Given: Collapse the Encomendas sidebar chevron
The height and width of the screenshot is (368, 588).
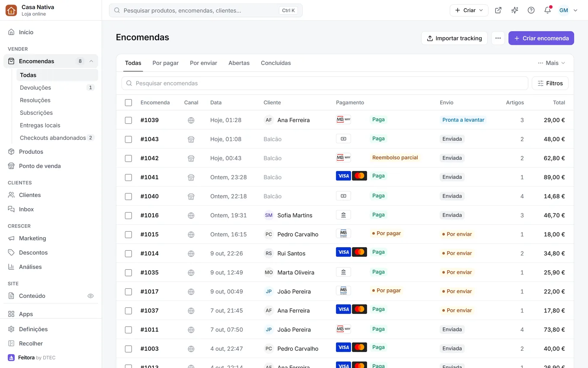Looking at the screenshot, I should [91, 61].
